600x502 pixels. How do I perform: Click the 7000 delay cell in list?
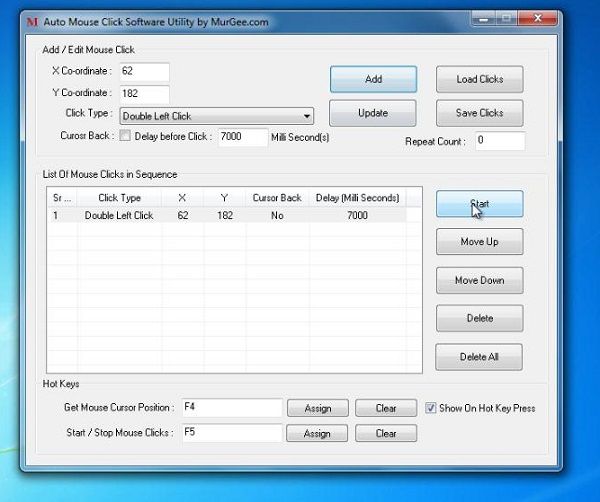point(357,215)
